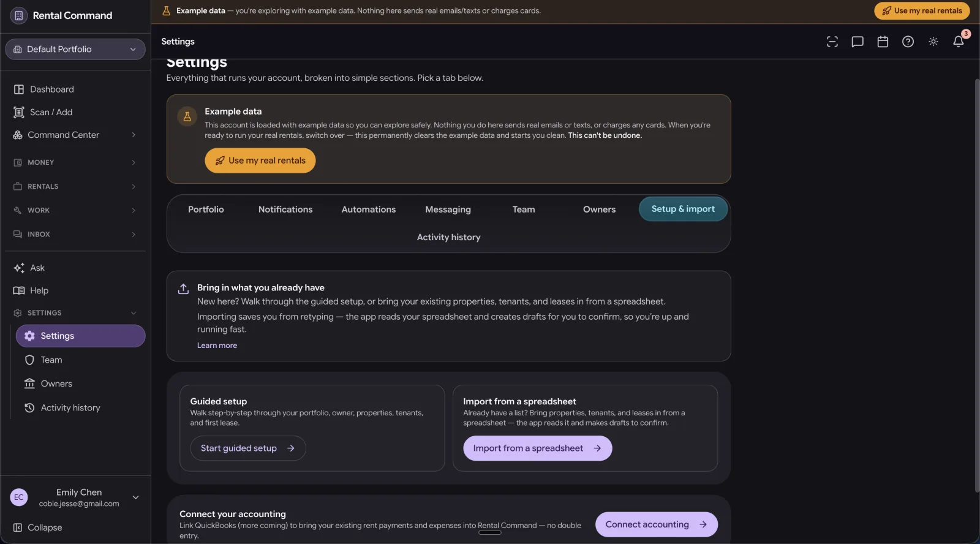Click the Inbox section icon
Screen dimensions: 980x544
click(x=18, y=234)
